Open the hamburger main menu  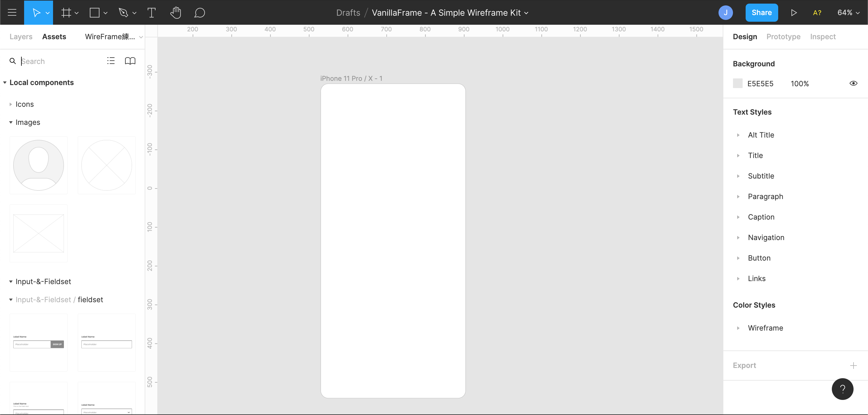(12, 12)
